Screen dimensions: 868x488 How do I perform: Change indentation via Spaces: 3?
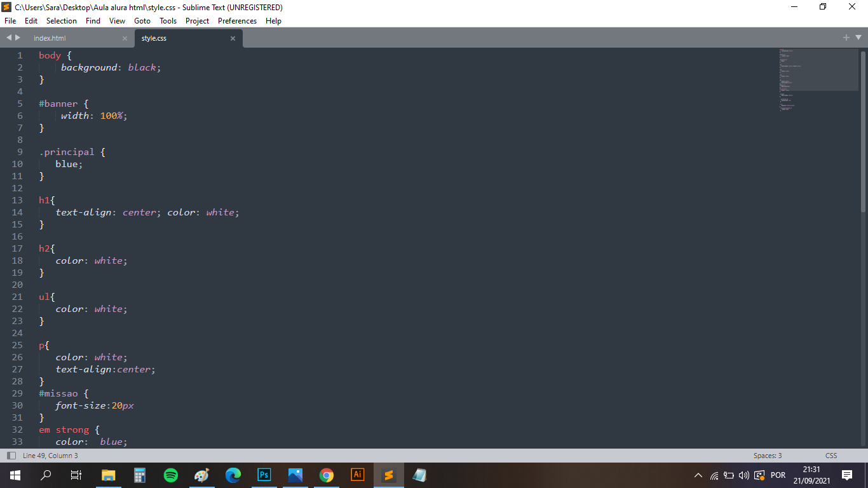pyautogui.click(x=768, y=456)
